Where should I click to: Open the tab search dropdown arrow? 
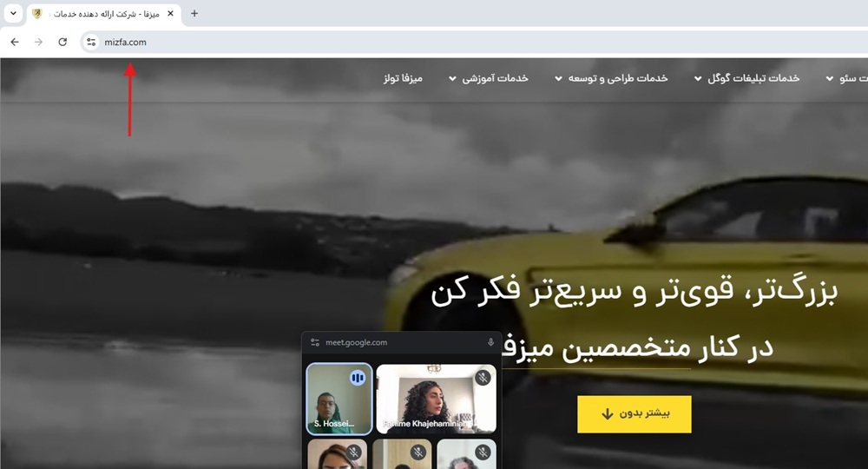point(13,13)
